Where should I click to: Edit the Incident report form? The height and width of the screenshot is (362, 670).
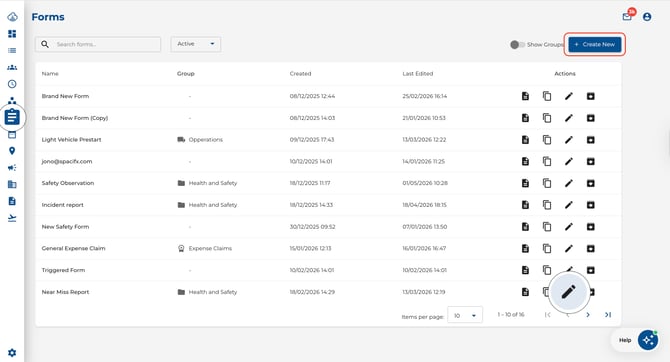pos(568,205)
